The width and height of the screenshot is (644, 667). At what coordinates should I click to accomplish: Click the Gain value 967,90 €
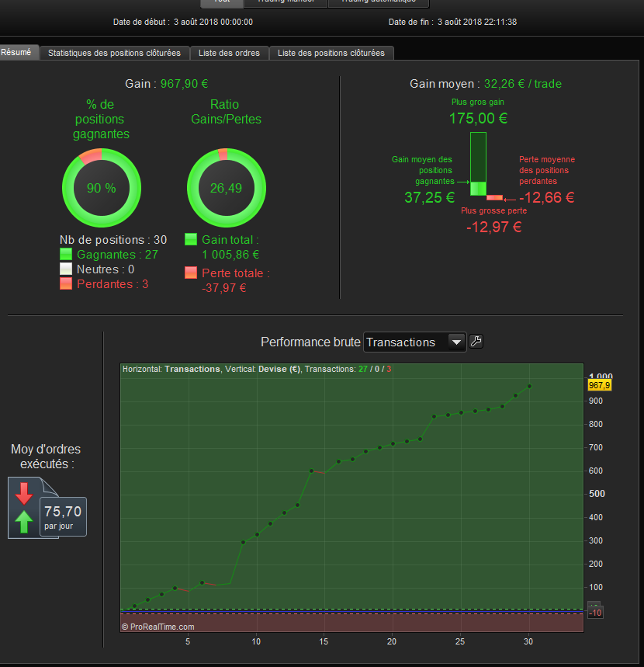(184, 84)
